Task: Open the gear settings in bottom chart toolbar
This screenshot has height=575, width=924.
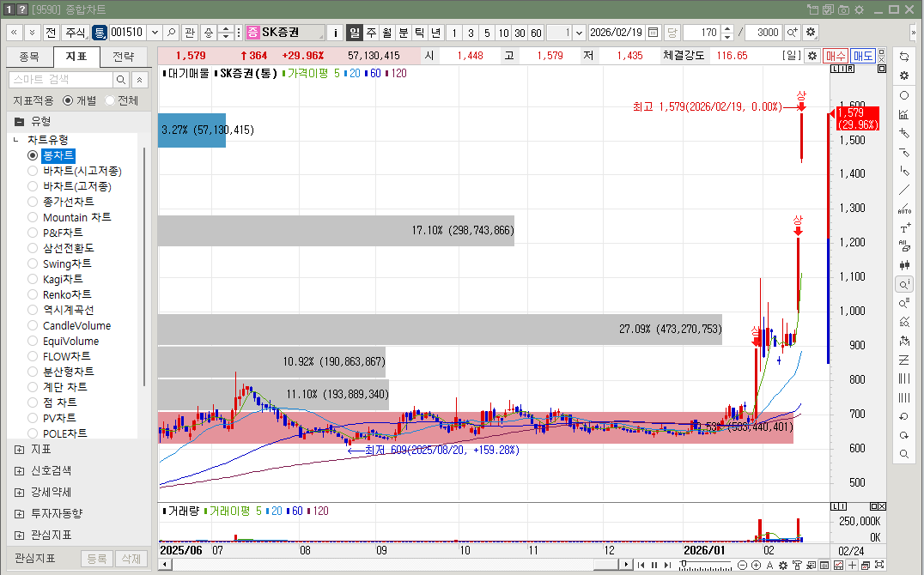Action: 783,565
